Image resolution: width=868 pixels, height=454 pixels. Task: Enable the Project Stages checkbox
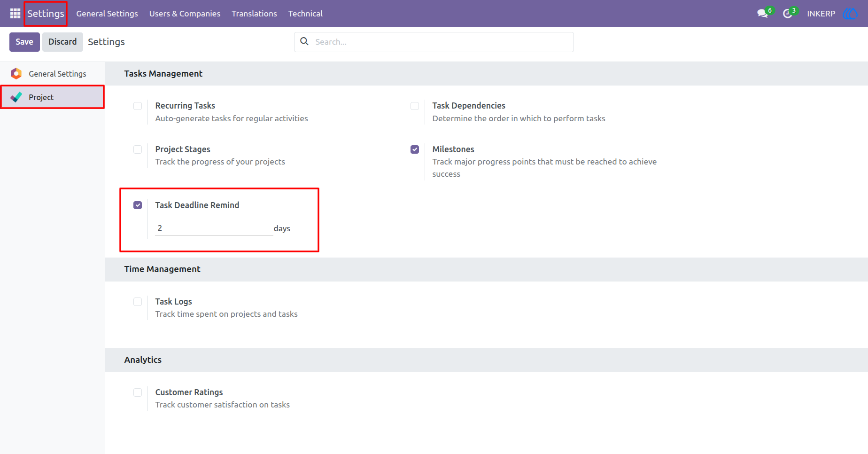click(x=138, y=149)
